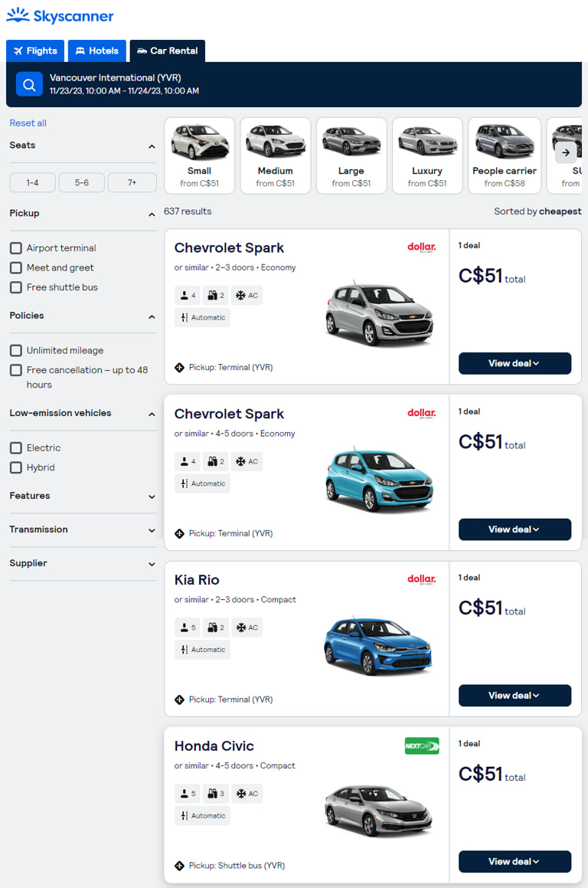Screen dimensions: 588x888
Task: Enable Free cancellation up to 48 hours
Action: coord(16,370)
